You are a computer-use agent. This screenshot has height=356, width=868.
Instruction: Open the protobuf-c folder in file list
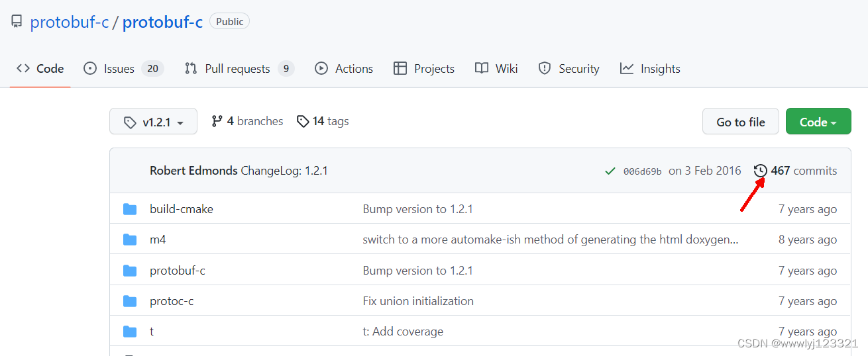pos(177,271)
